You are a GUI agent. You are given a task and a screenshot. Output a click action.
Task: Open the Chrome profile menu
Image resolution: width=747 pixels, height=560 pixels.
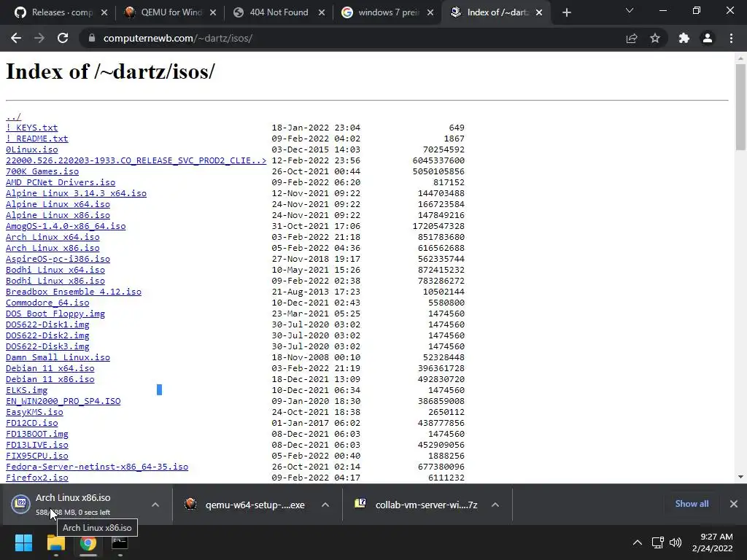[708, 38]
